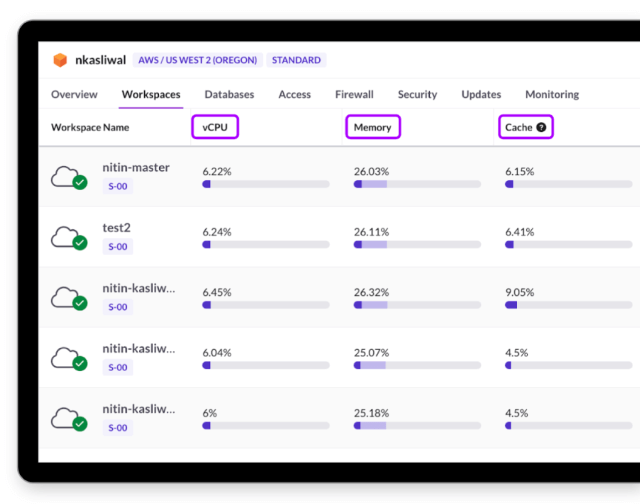The width and height of the screenshot is (640, 504).
Task: Click the 6.41% cache value
Action: [x=520, y=232]
